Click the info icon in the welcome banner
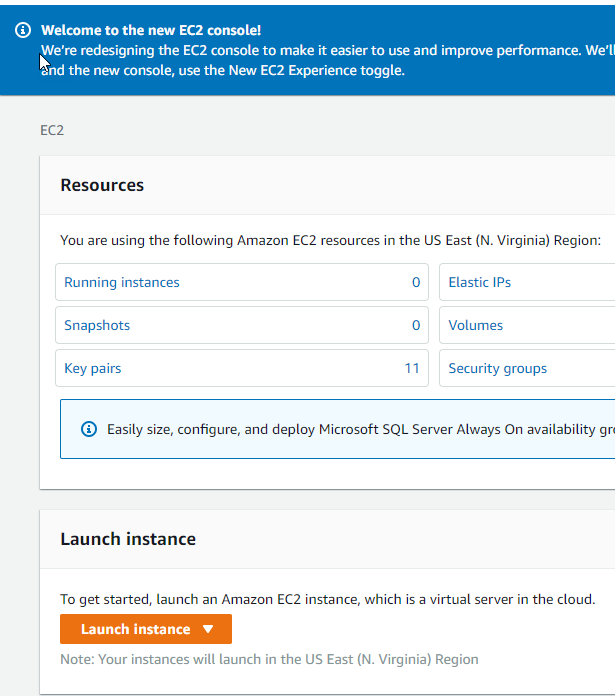Image resolution: width=615 pixels, height=696 pixels. [23, 30]
